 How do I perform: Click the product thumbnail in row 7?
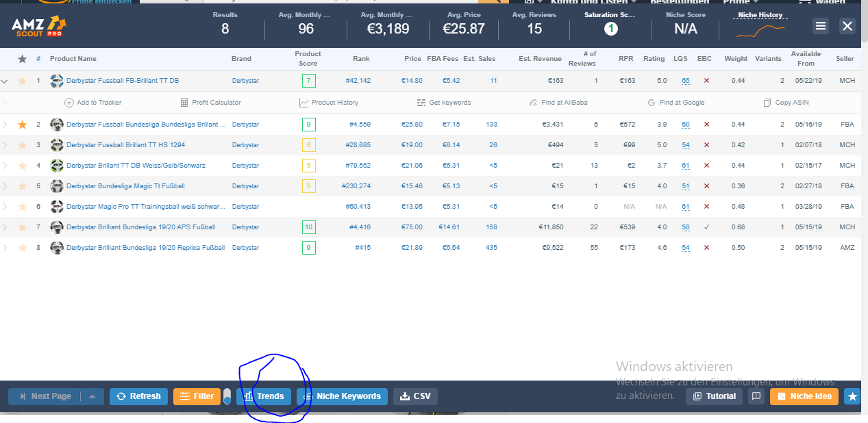click(57, 227)
